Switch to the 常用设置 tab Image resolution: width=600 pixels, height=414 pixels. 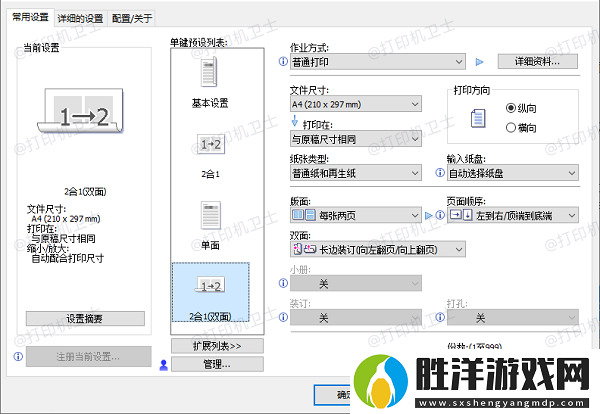(30, 17)
